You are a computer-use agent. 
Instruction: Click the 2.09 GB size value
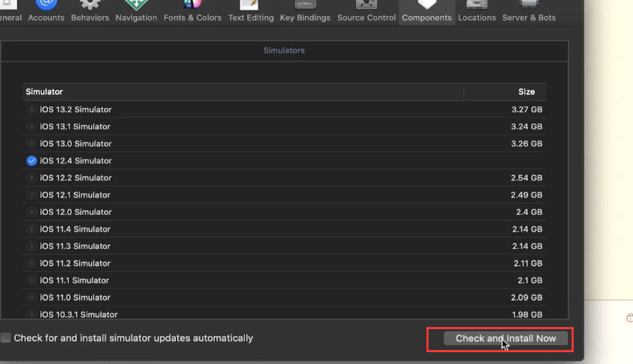(x=526, y=298)
